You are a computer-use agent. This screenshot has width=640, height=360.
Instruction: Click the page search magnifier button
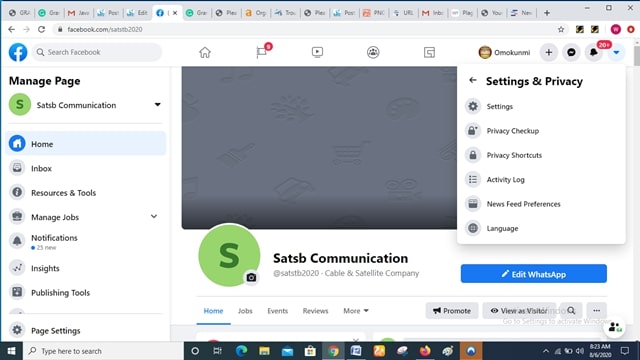click(571, 311)
